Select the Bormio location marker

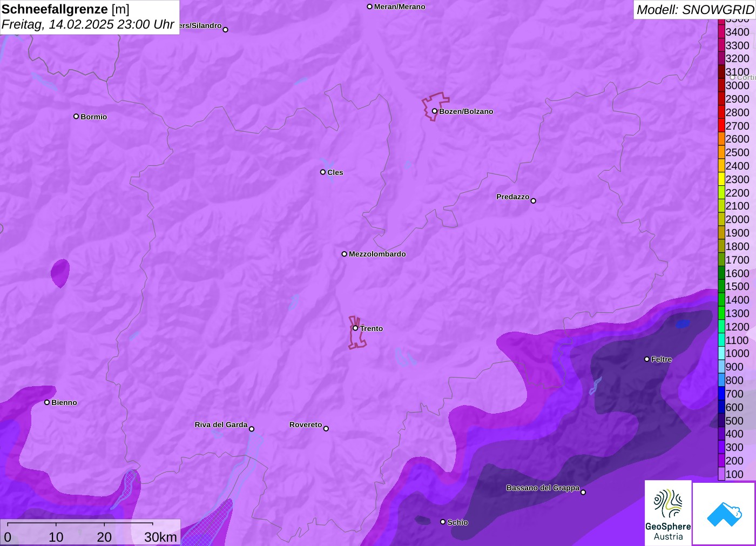click(76, 116)
